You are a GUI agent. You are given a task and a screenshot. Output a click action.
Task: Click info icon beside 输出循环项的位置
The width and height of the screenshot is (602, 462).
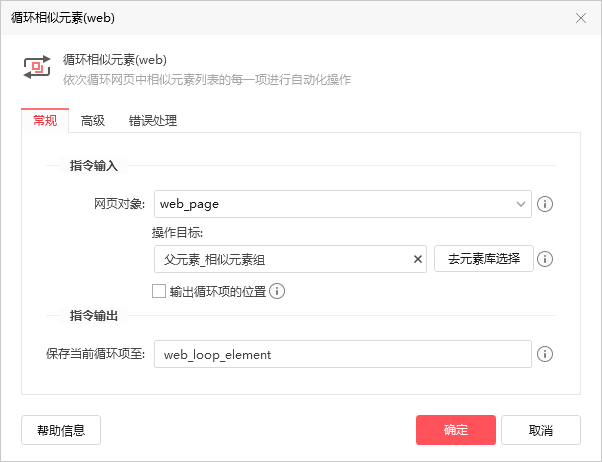pyautogui.click(x=277, y=291)
